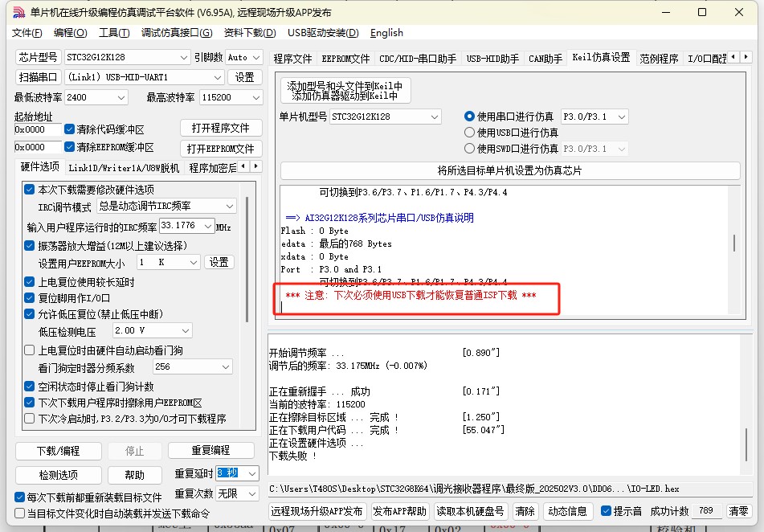
Task: Click the 下载/编程 button
Action: point(59,451)
